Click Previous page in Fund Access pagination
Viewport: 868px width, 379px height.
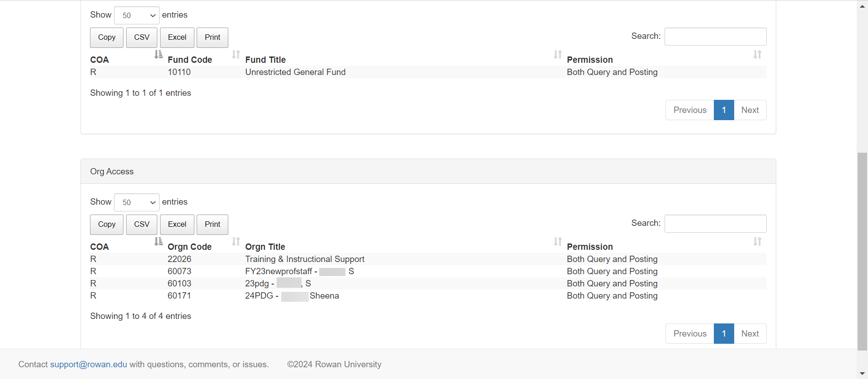point(689,110)
